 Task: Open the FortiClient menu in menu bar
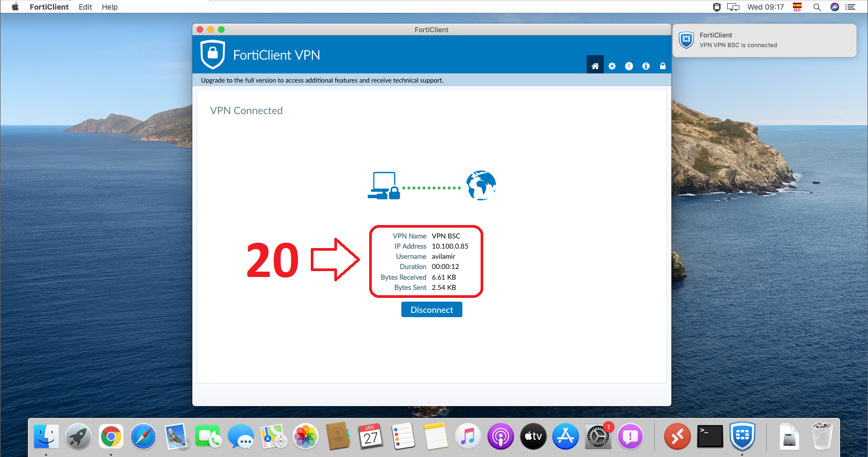(49, 7)
